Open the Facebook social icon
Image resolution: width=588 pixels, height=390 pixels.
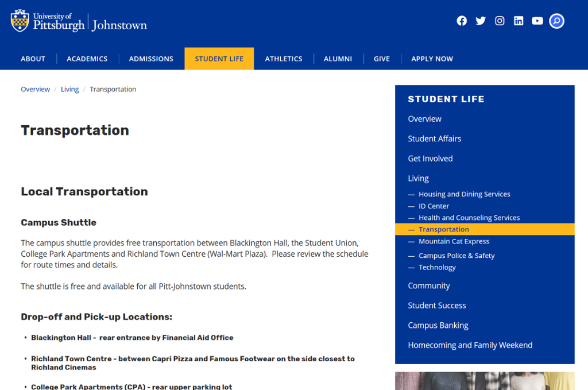click(462, 21)
